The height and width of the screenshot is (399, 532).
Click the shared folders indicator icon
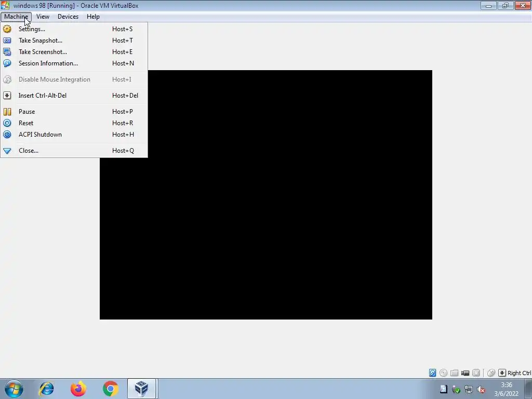(454, 373)
